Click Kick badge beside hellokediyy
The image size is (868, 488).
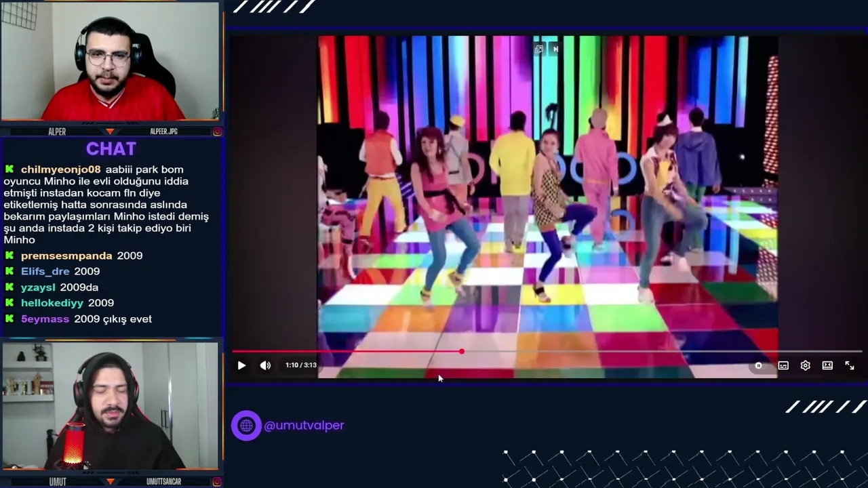point(9,303)
